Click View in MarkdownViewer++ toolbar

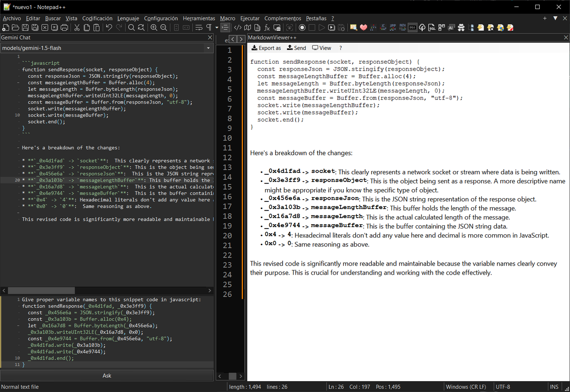click(x=322, y=48)
